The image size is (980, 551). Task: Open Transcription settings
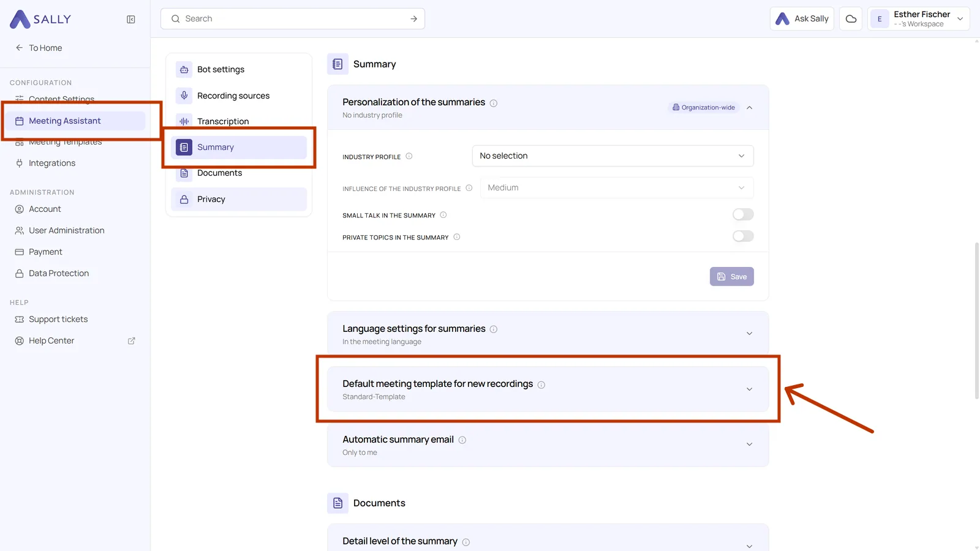pyautogui.click(x=239, y=122)
